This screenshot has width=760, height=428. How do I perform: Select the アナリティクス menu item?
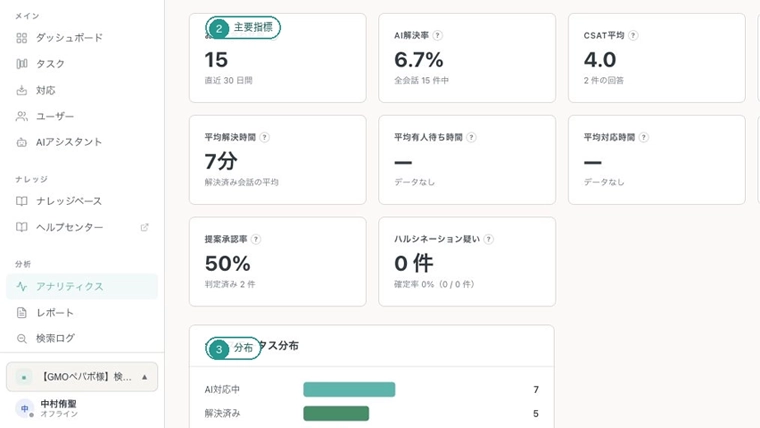point(82,286)
